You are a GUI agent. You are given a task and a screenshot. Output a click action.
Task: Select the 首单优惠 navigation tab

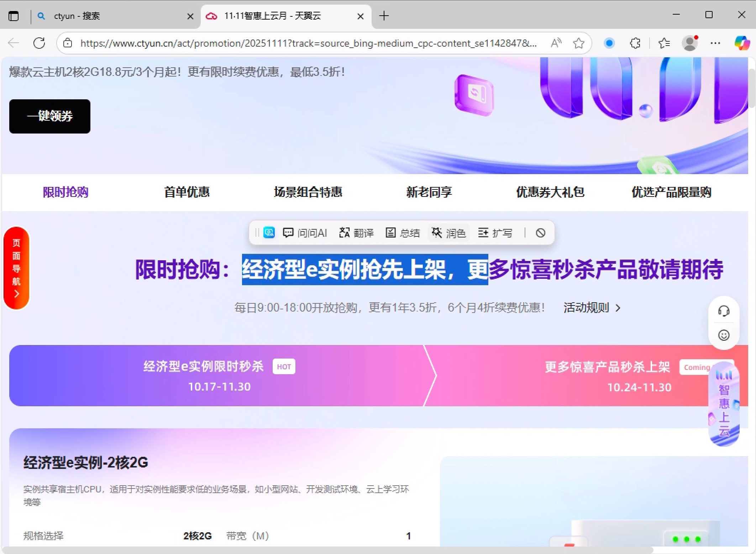coord(187,192)
